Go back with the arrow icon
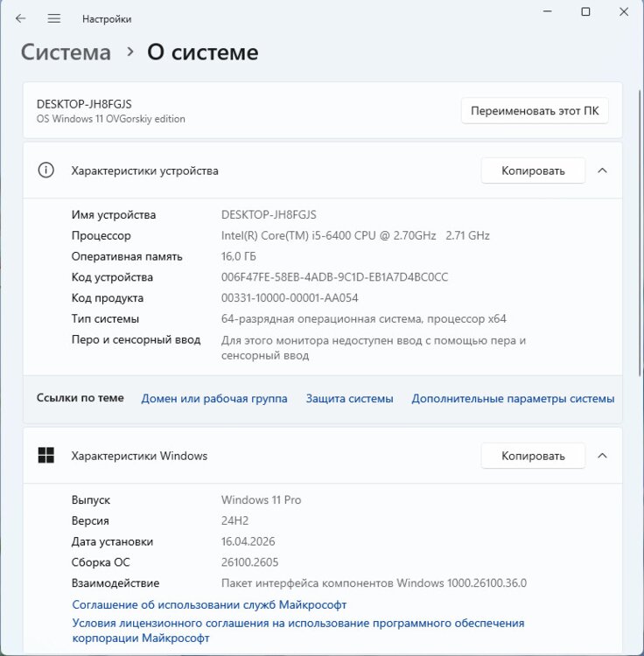 pos(21,18)
